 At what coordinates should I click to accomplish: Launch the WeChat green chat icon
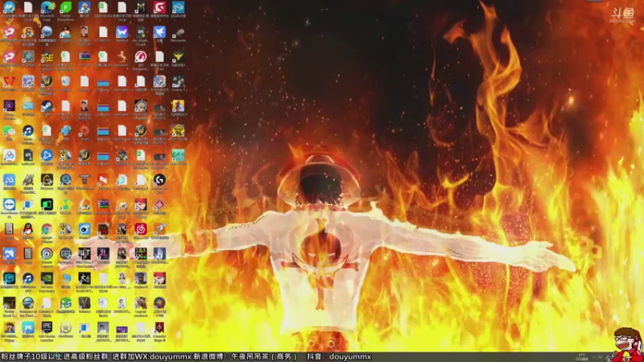[x=9, y=131]
